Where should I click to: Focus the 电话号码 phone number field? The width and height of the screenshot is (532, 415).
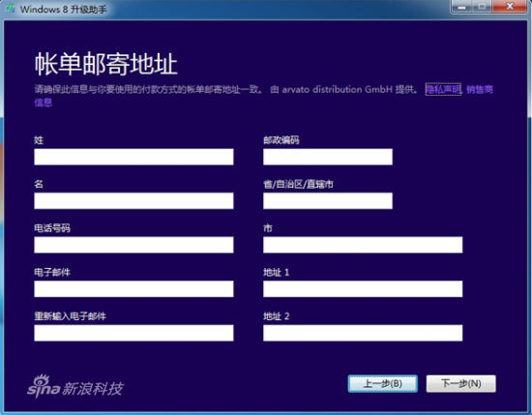[133, 245]
